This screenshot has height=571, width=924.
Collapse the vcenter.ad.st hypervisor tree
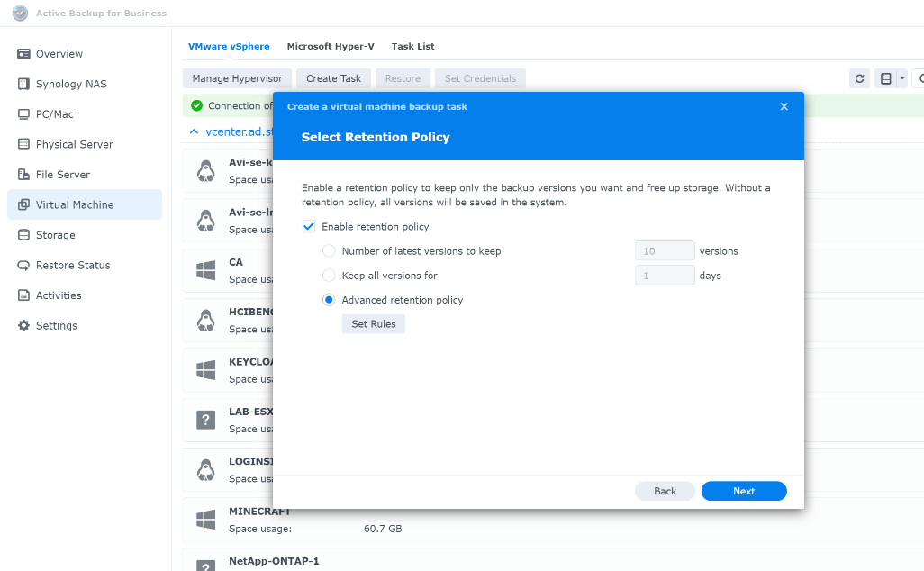coord(192,131)
